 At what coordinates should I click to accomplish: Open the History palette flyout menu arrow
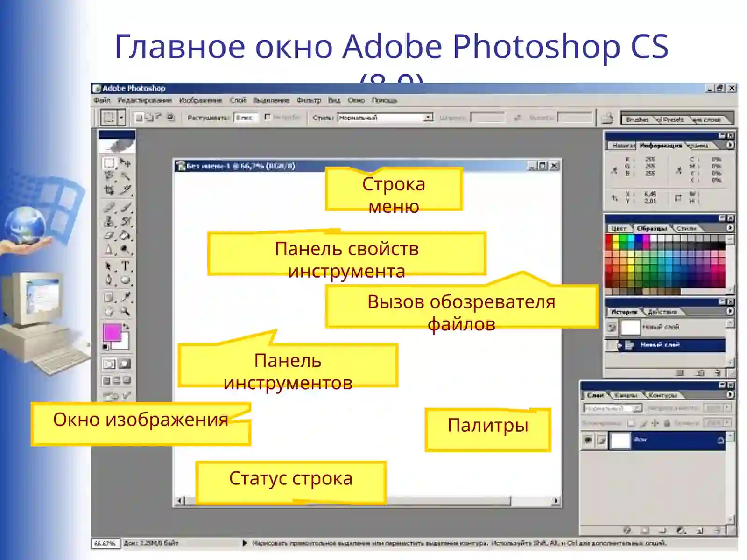(730, 311)
